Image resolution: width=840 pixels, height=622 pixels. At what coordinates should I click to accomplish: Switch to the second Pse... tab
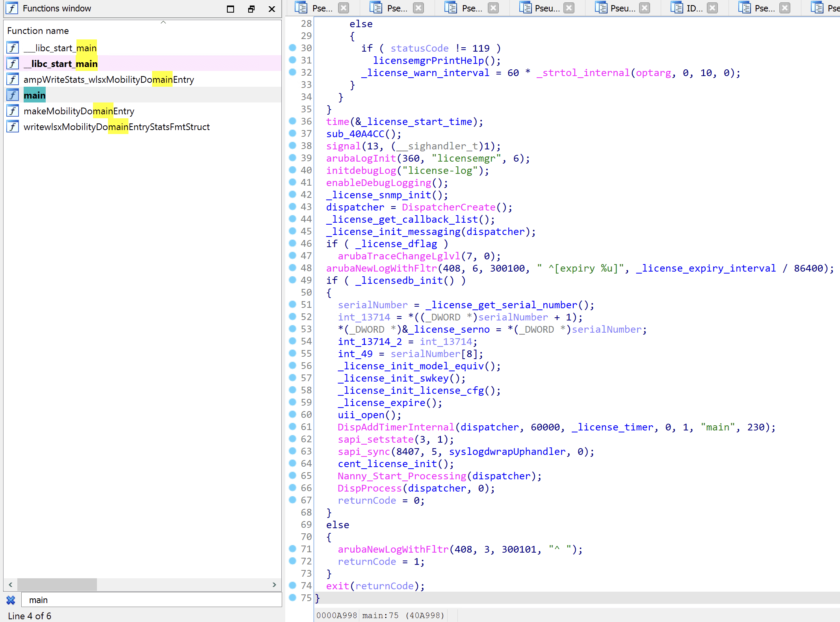tap(397, 8)
